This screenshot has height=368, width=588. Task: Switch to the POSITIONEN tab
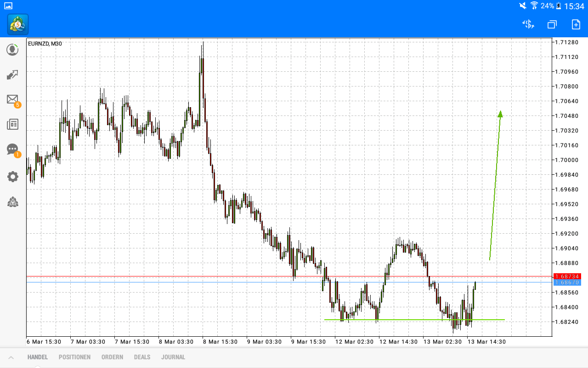point(74,357)
